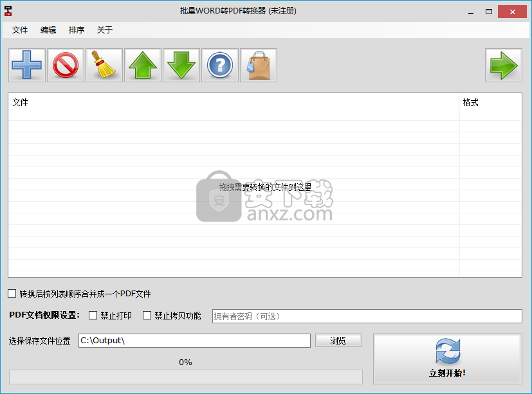Open the 文件 menu

20,30
